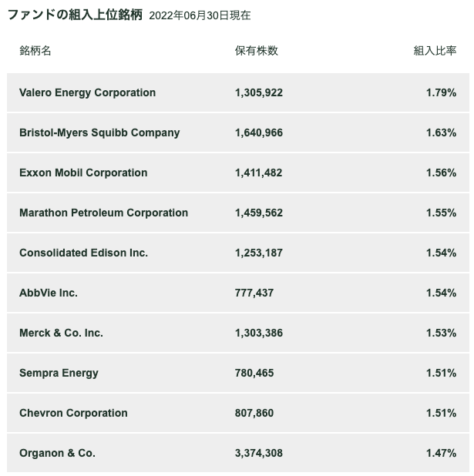
Task: Click the 1.47% weight value
Action: pos(441,453)
